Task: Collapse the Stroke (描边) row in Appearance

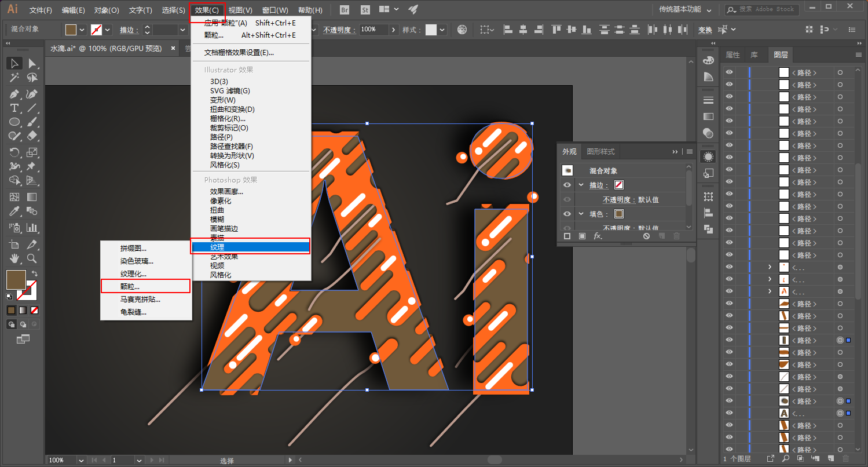Action: [x=581, y=185]
